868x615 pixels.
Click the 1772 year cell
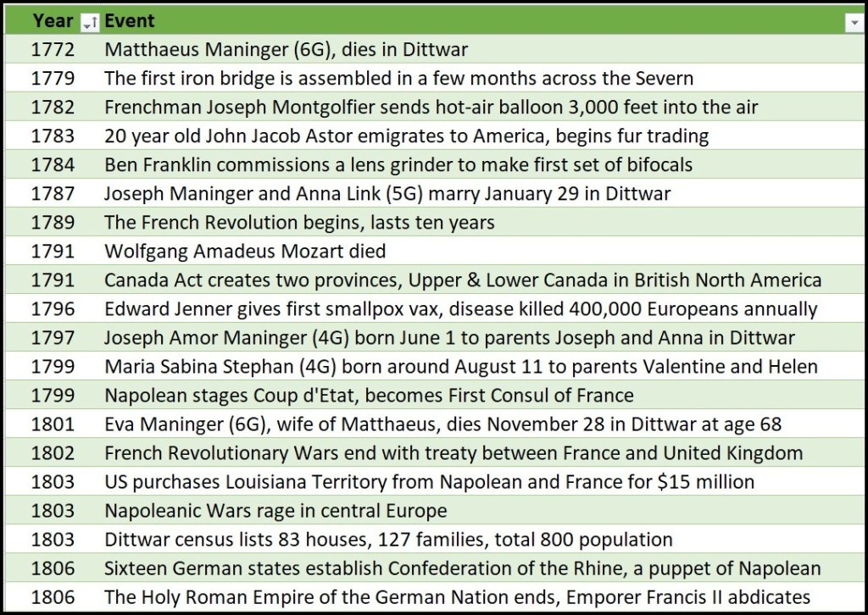53,50
